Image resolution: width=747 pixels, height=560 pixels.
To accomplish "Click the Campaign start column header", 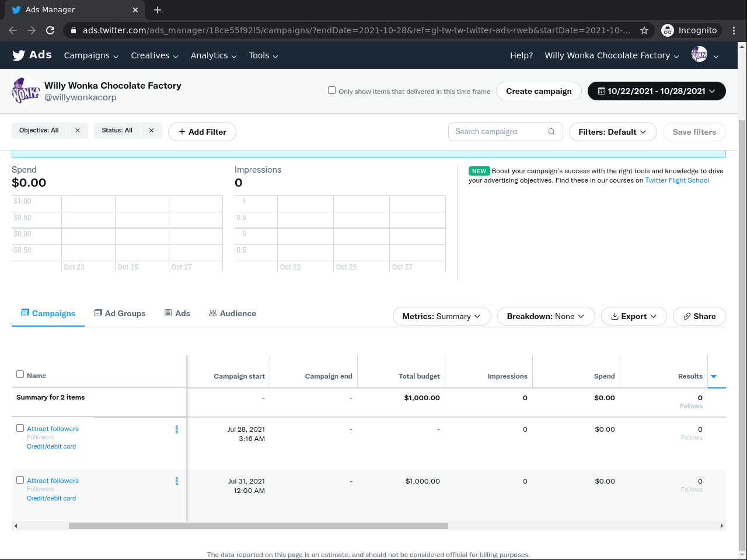I will pos(239,376).
